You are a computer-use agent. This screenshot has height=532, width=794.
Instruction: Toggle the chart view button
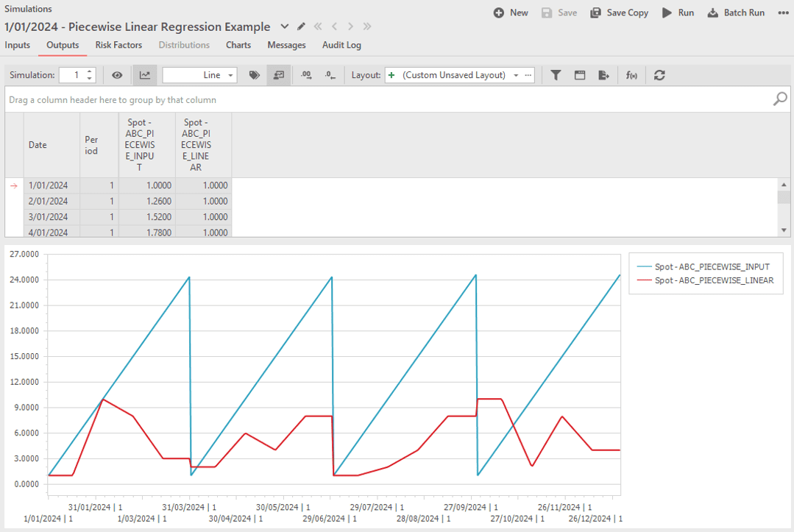pyautogui.click(x=145, y=75)
